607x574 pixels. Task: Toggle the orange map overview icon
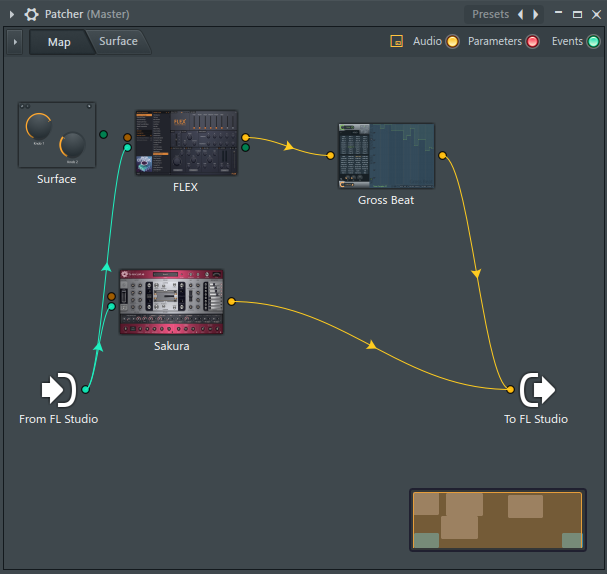pos(397,42)
